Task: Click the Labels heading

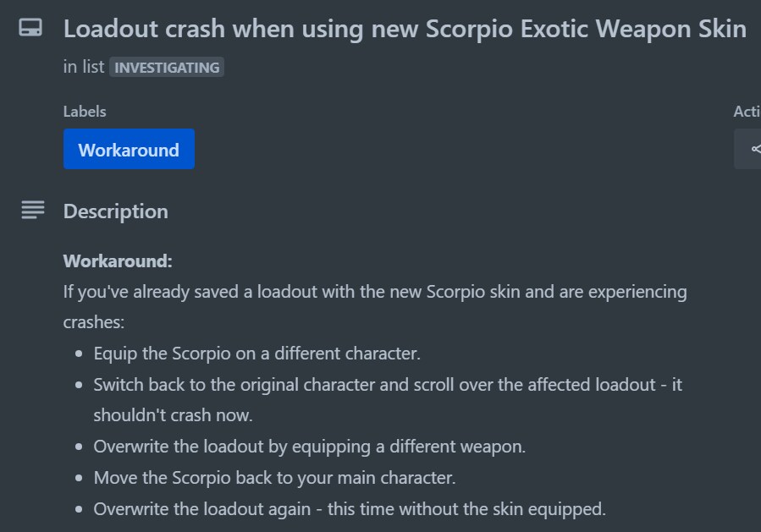Action: (85, 111)
